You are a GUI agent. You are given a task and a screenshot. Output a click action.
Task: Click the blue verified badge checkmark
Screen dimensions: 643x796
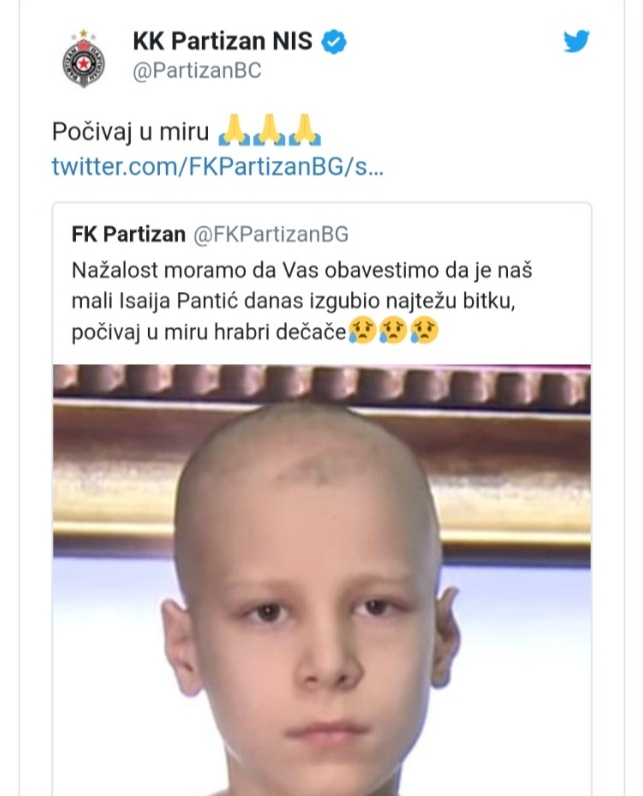tap(334, 42)
